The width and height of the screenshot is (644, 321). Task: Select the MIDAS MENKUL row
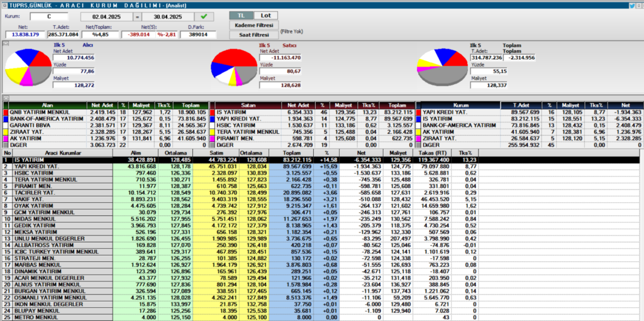(x=320, y=219)
